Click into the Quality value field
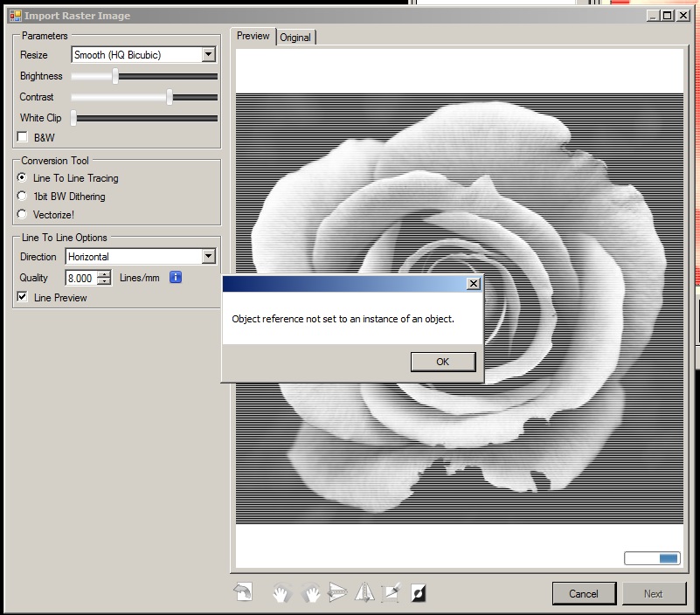This screenshot has width=700, height=615. (80, 279)
